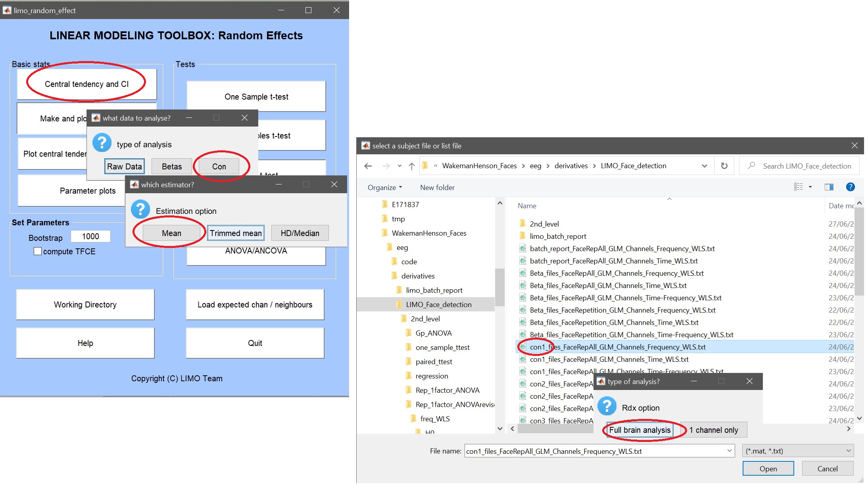Choose the Trimmed mean estimator option

pos(236,233)
